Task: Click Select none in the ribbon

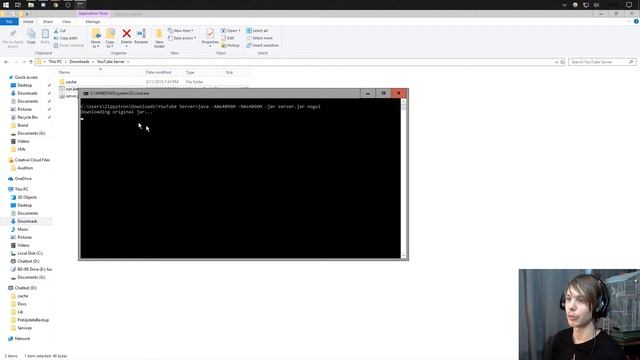Action: click(259, 38)
